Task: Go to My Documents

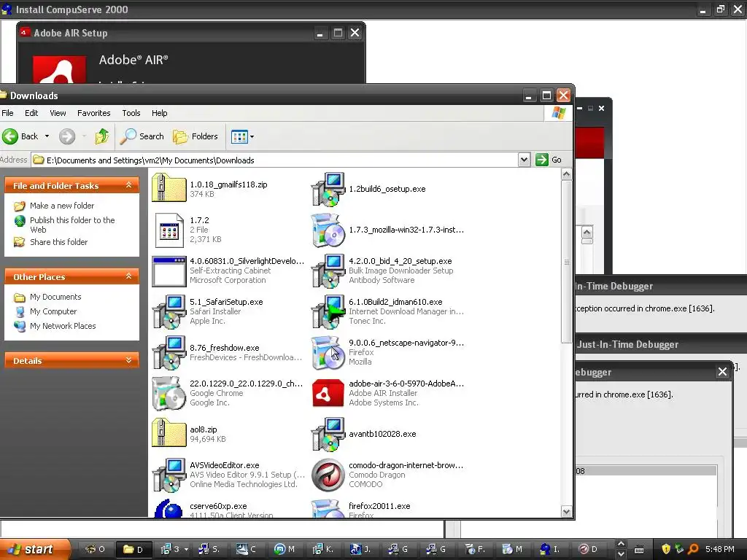Action: pyautogui.click(x=55, y=297)
